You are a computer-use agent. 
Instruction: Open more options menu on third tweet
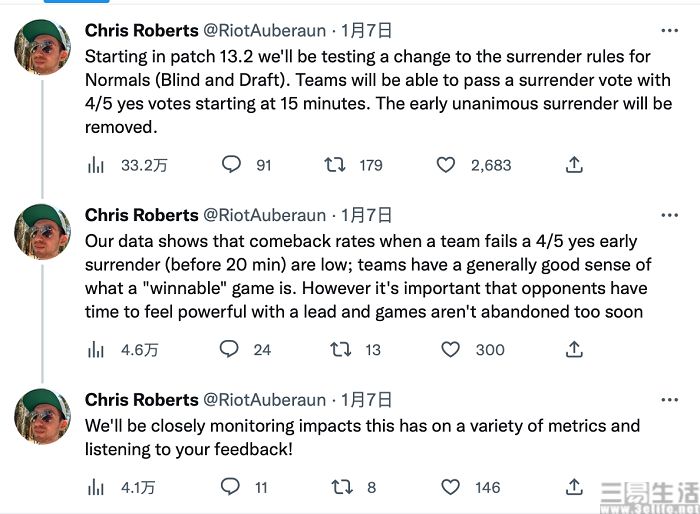(670, 400)
